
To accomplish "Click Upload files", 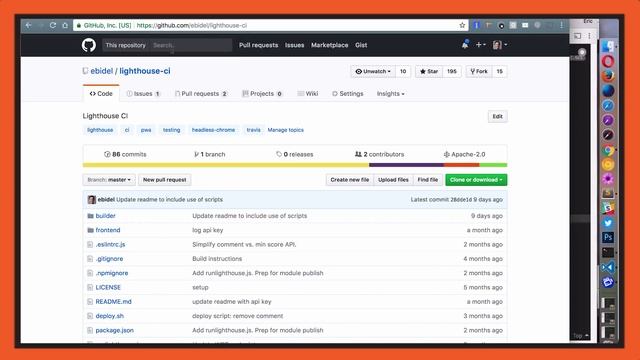I will coord(393,180).
